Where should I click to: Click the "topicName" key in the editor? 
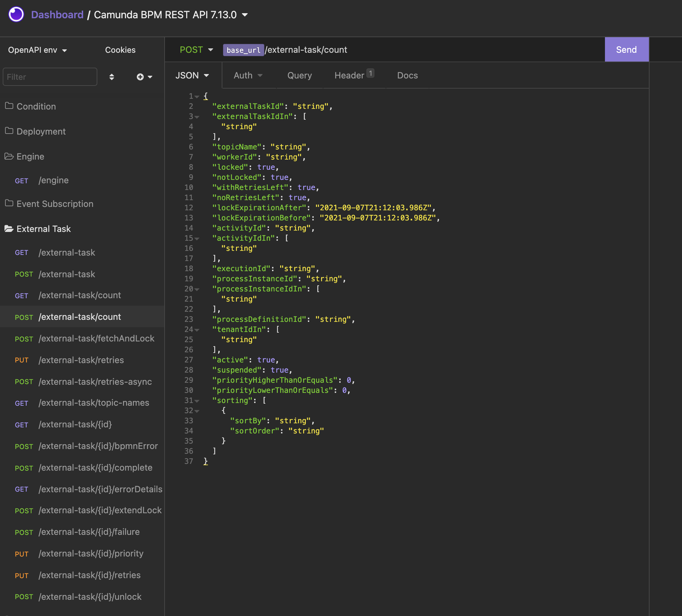(237, 147)
